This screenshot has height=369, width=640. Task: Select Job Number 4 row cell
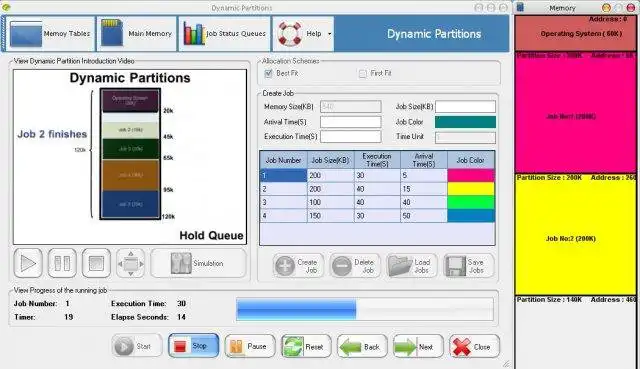click(x=284, y=216)
